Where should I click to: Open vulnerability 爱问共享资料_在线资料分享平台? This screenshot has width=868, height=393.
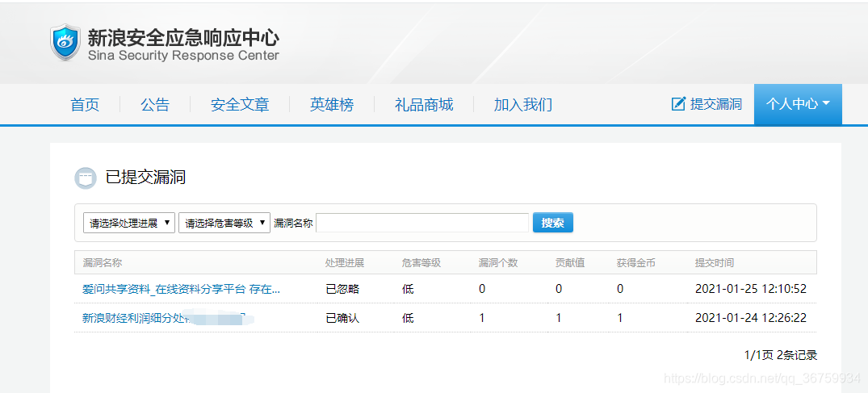[181, 288]
